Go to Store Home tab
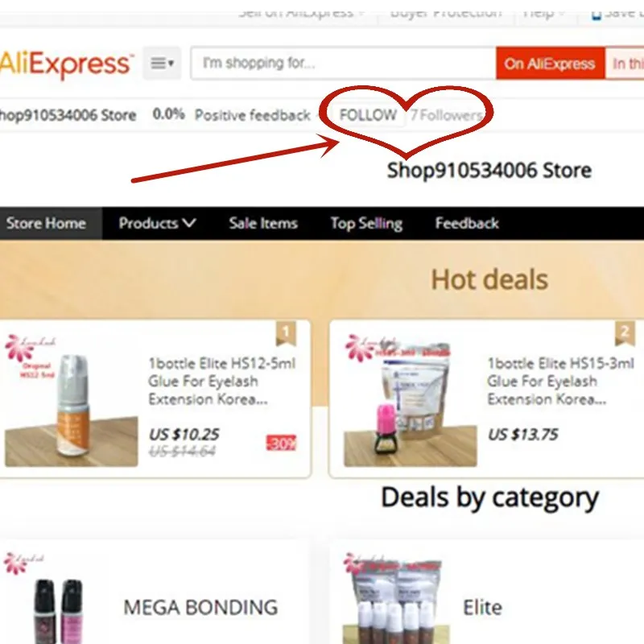 [x=46, y=223]
